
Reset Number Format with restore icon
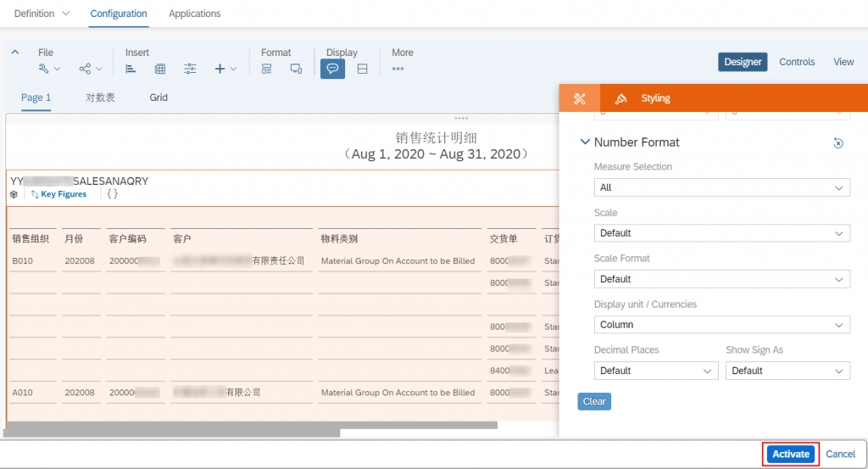point(838,142)
